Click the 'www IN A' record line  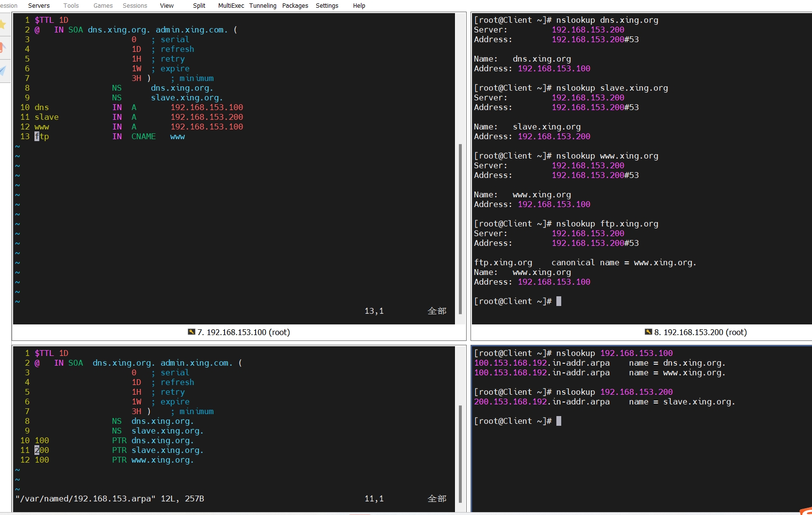click(139, 127)
